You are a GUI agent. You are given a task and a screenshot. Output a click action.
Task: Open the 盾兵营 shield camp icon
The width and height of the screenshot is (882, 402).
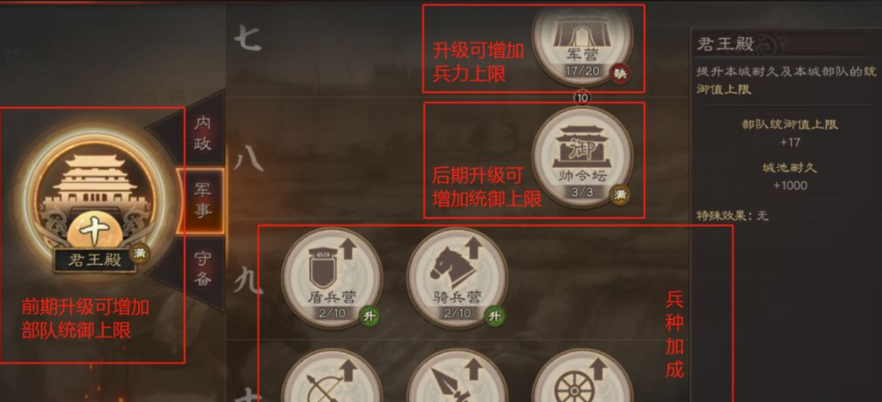point(332,278)
